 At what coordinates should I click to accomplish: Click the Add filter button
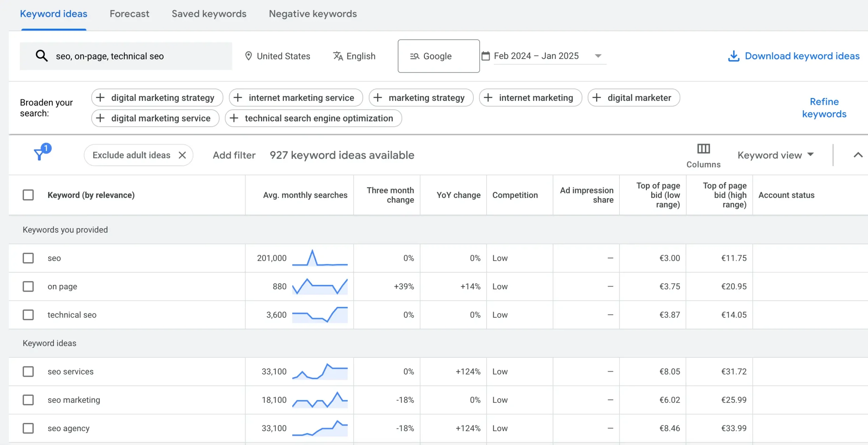[x=234, y=155]
